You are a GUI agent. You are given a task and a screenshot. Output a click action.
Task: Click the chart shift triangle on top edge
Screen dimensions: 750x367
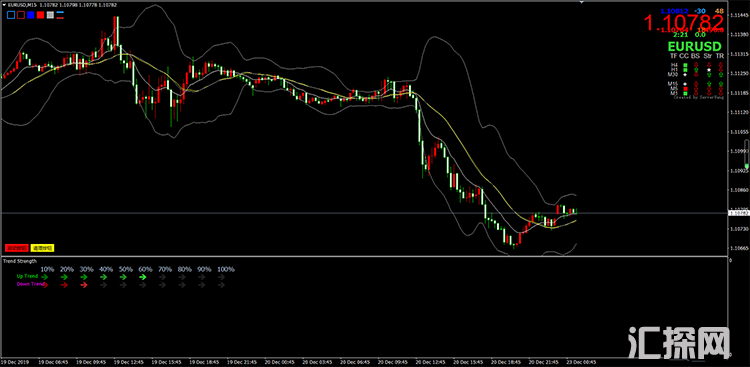(x=582, y=2)
